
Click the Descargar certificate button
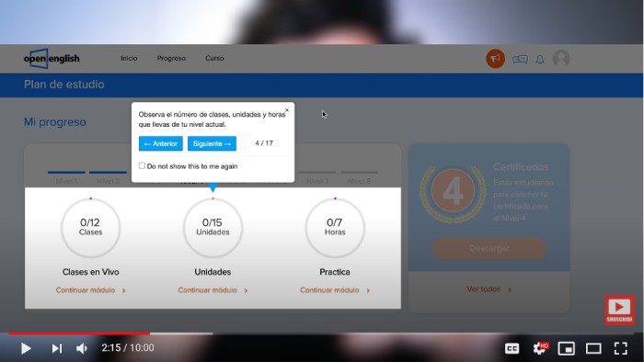(489, 248)
